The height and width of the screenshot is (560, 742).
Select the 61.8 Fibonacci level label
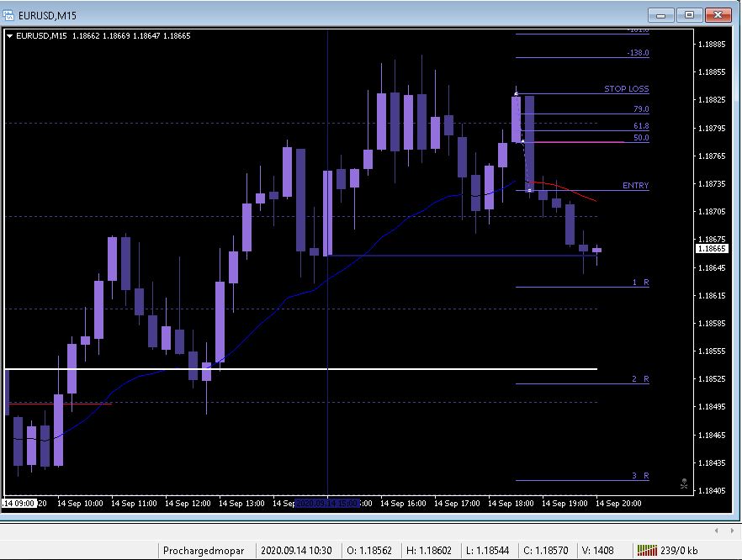point(641,126)
